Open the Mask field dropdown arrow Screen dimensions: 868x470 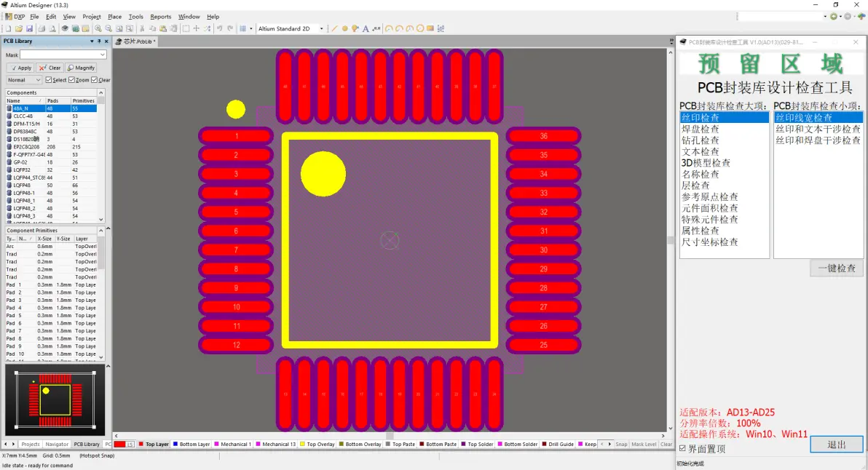coord(103,55)
